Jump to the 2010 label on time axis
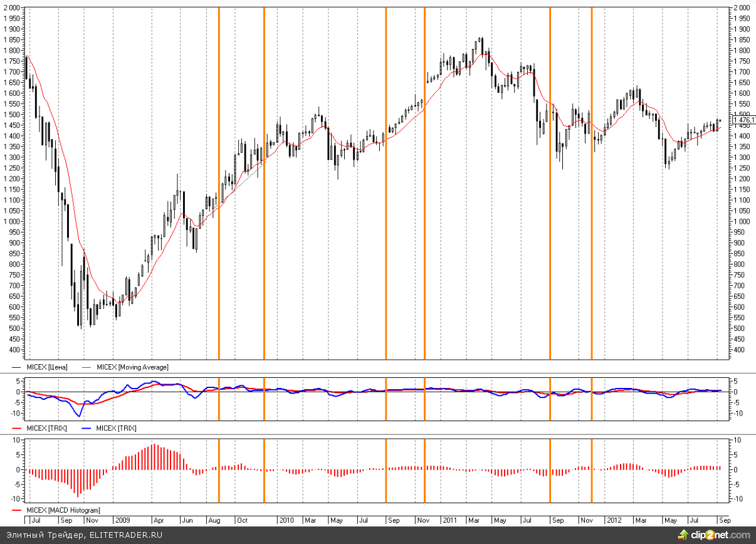The width and height of the screenshot is (756, 544). (286, 520)
